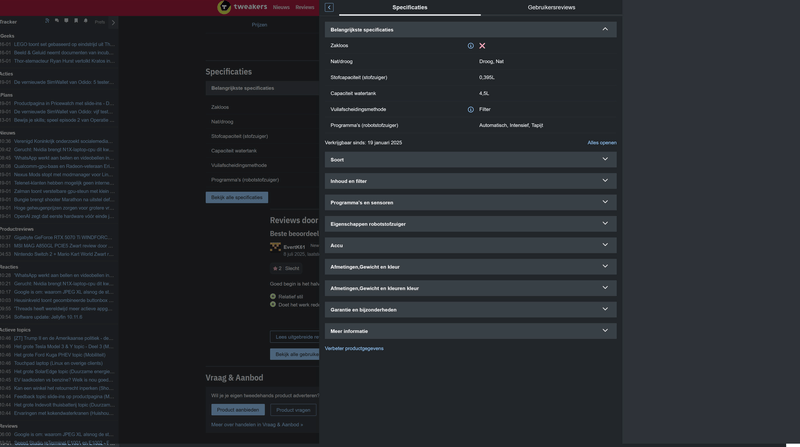Open Nieuws in the top navigation
The image size is (800, 447).
click(281, 8)
